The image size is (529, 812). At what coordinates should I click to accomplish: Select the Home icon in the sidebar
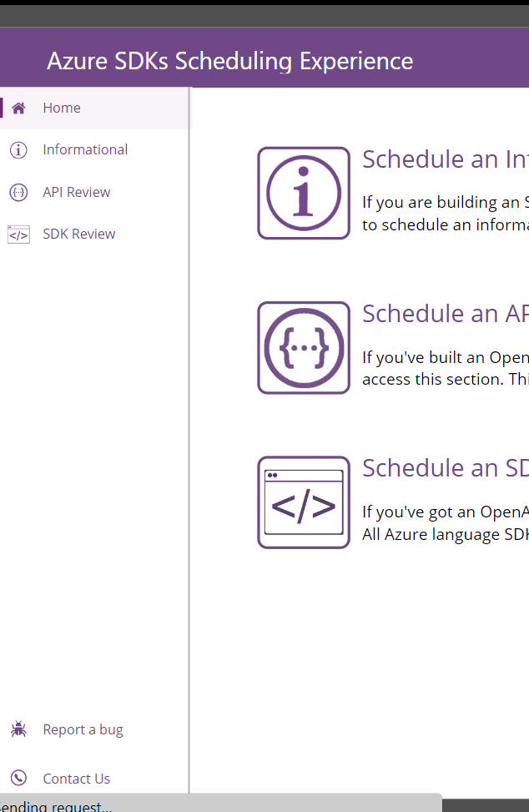tap(18, 108)
